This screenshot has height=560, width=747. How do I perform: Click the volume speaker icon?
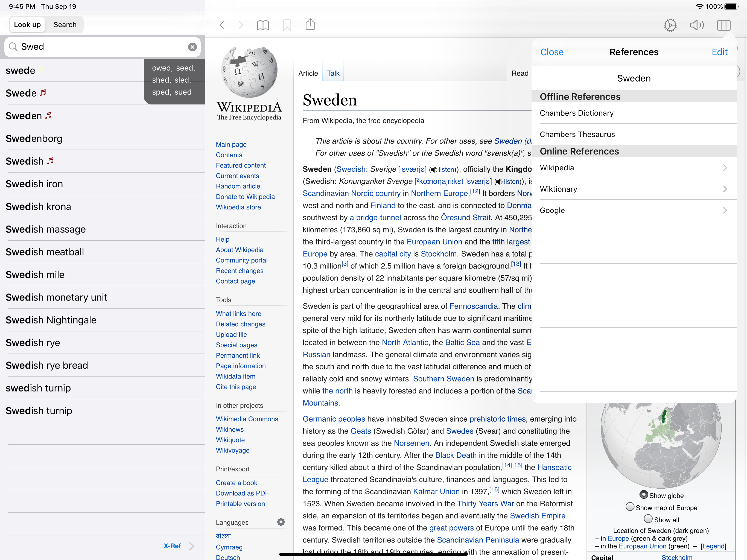coord(697,25)
